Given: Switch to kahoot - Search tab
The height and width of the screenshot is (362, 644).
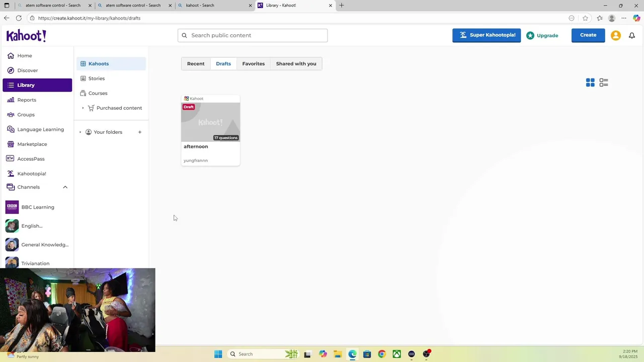Looking at the screenshot, I should [x=214, y=6].
